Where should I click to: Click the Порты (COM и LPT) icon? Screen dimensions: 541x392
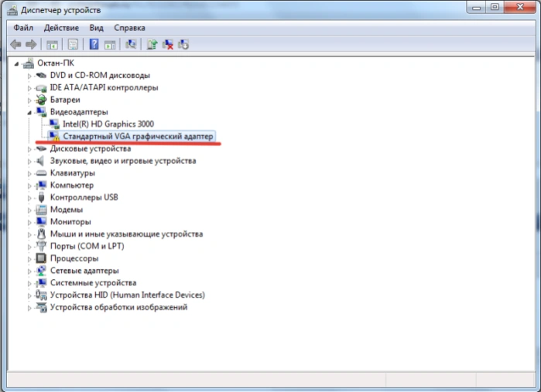pos(41,246)
